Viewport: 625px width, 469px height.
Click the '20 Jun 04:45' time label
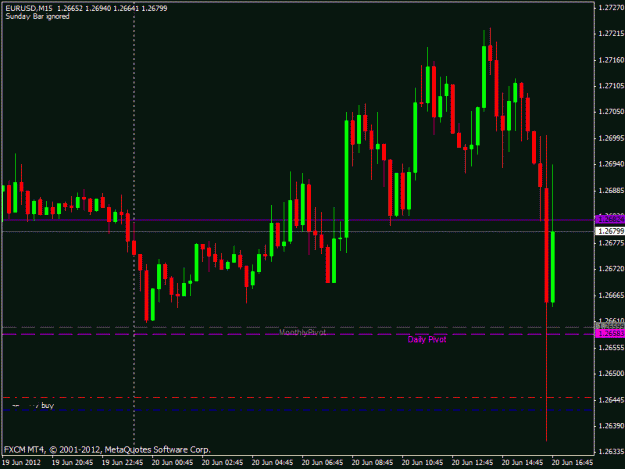pyautogui.click(x=272, y=462)
